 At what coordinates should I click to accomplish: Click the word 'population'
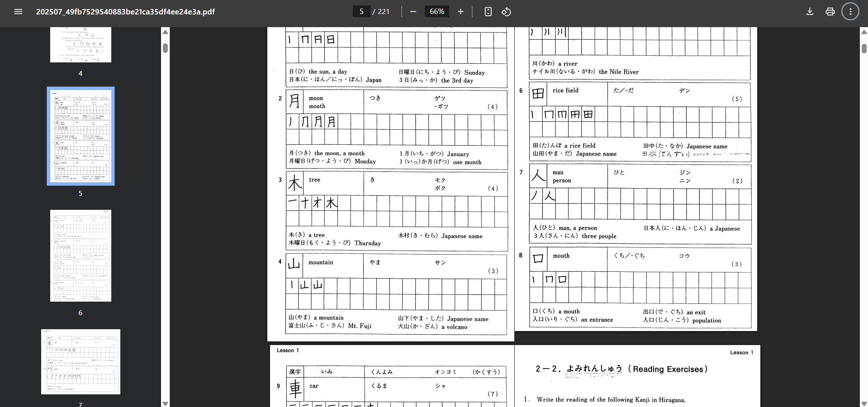coord(707,321)
